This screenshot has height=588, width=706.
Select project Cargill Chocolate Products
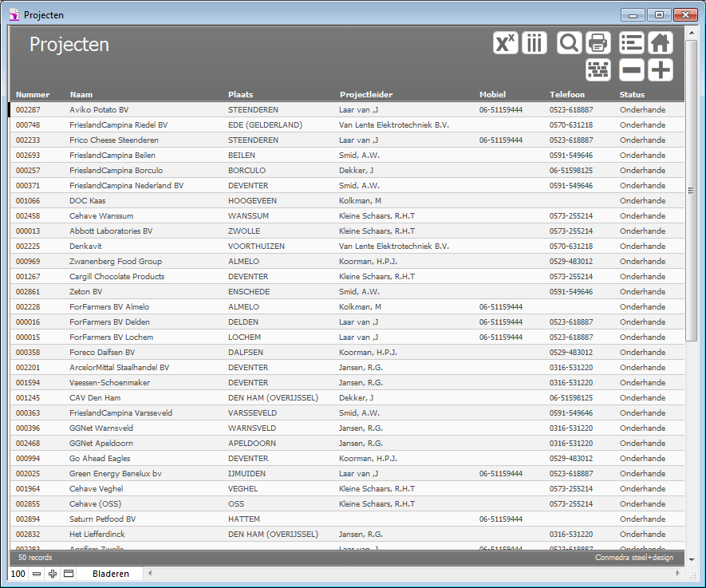116,277
